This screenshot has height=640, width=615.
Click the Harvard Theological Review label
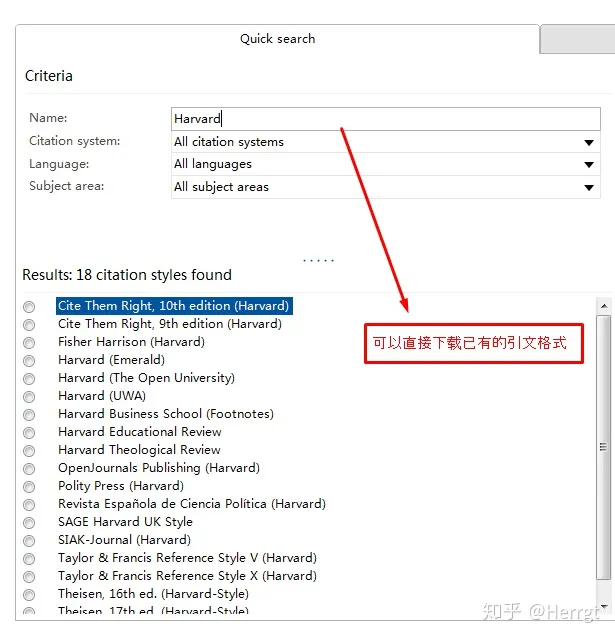click(x=139, y=450)
